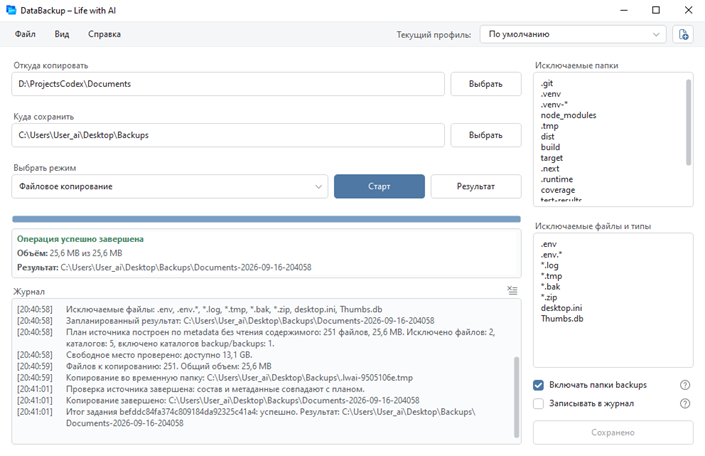Select *.bak in excluded files list

pos(550,286)
